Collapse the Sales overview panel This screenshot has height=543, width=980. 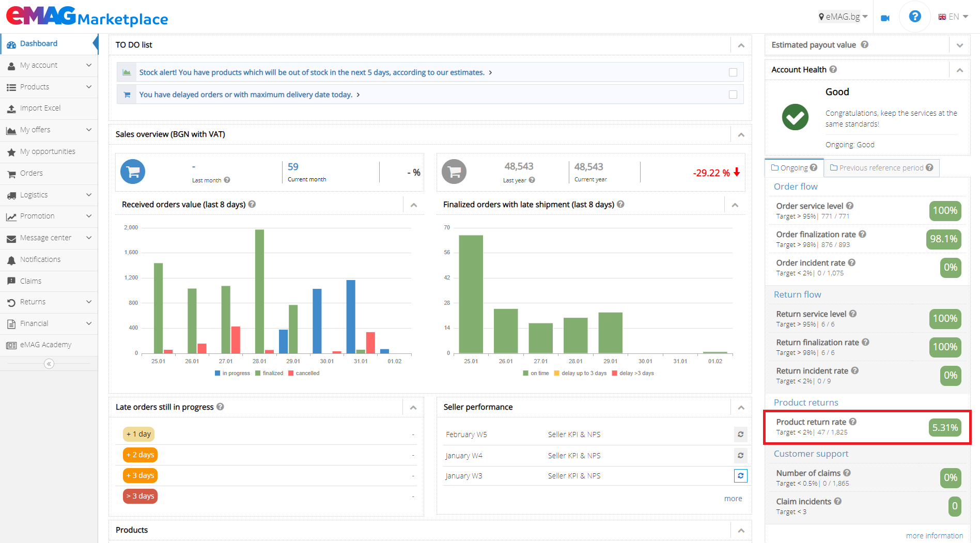[741, 134]
